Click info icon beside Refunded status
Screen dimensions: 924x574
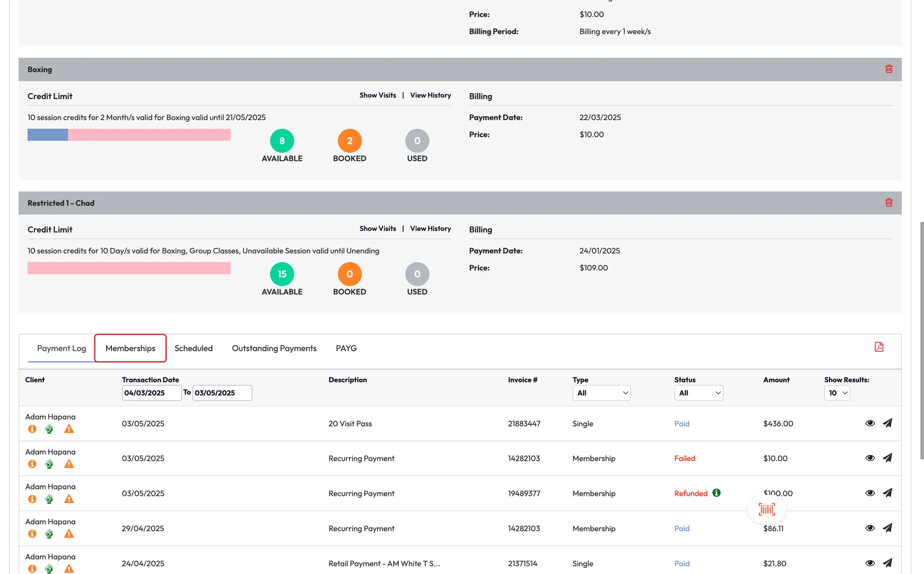[716, 492]
